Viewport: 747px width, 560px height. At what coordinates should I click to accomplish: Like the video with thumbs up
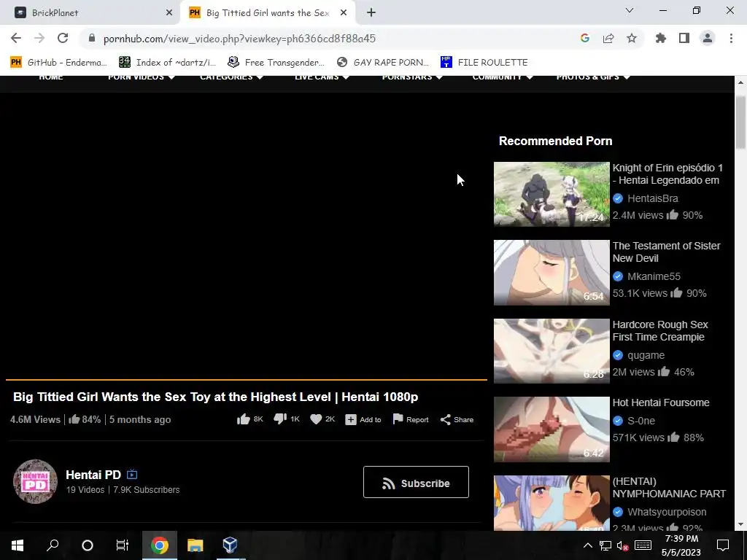243,419
